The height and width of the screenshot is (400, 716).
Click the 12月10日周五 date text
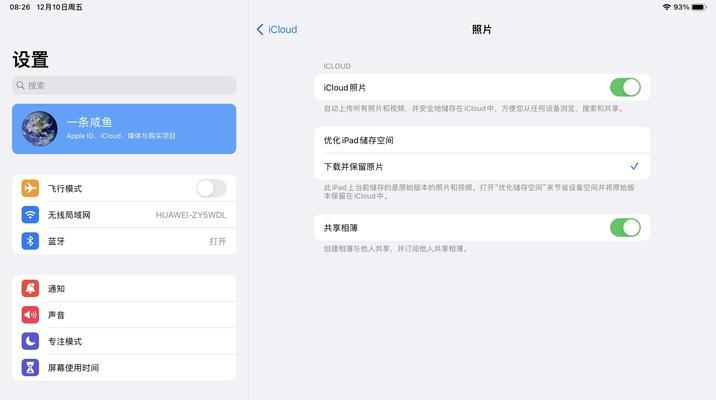(x=60, y=7)
